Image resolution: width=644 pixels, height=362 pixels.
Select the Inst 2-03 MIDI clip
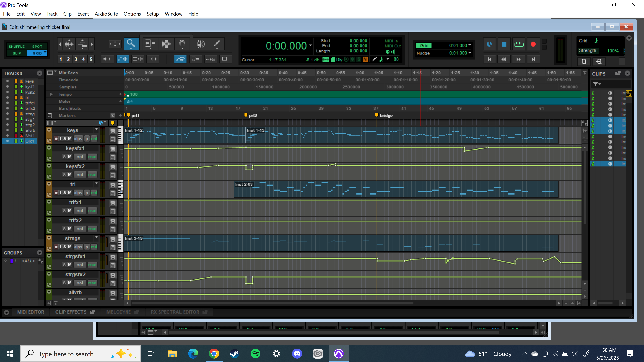(396, 189)
